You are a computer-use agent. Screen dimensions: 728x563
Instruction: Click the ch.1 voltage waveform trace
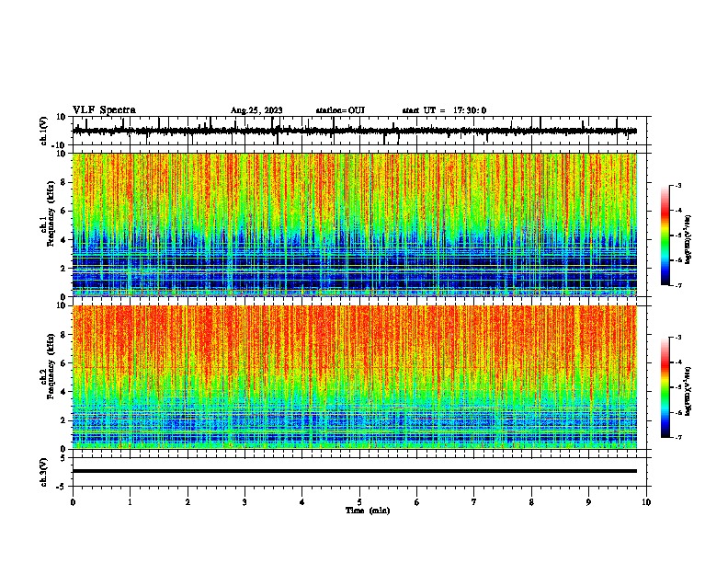point(354,131)
